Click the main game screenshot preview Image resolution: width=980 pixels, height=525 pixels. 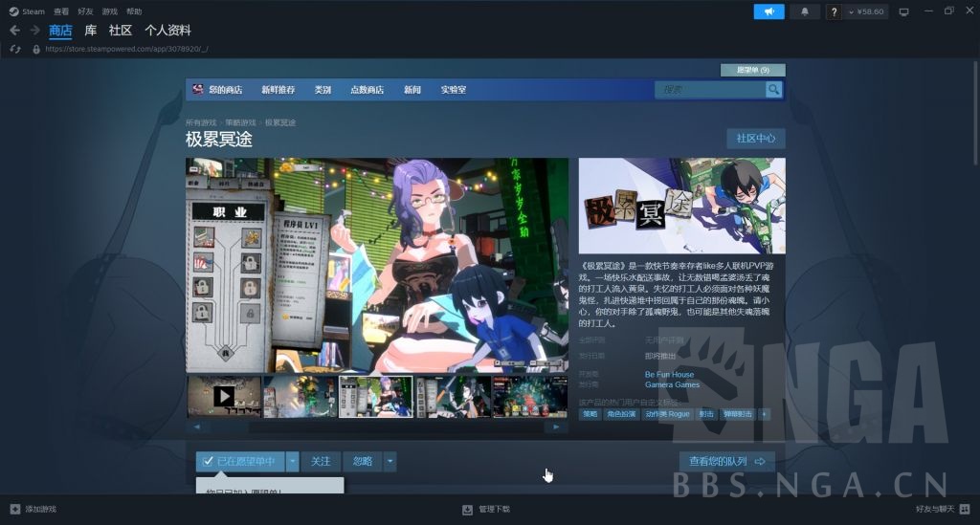377,265
